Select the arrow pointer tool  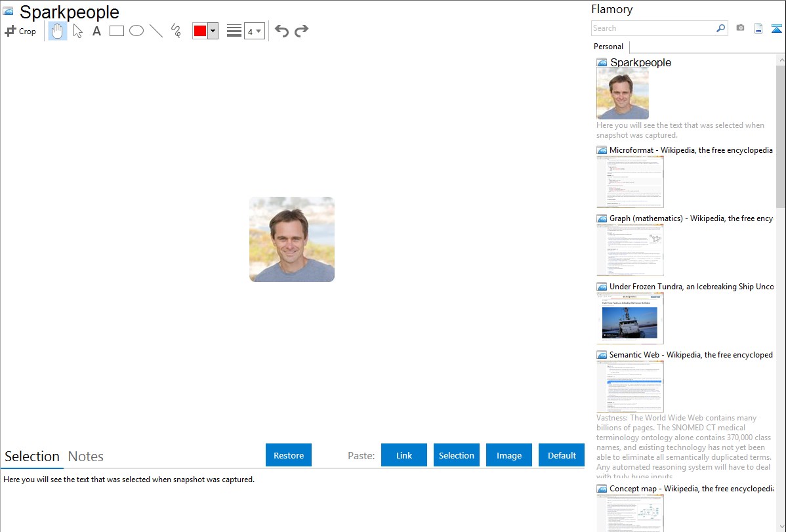(x=77, y=31)
